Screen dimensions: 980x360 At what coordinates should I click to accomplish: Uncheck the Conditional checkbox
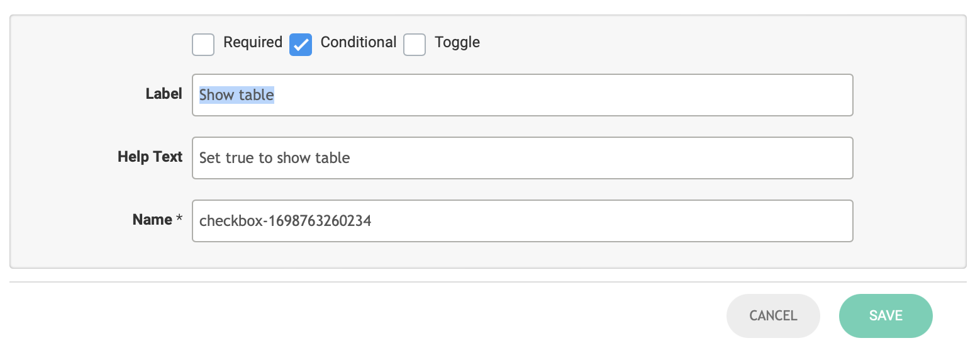301,45
